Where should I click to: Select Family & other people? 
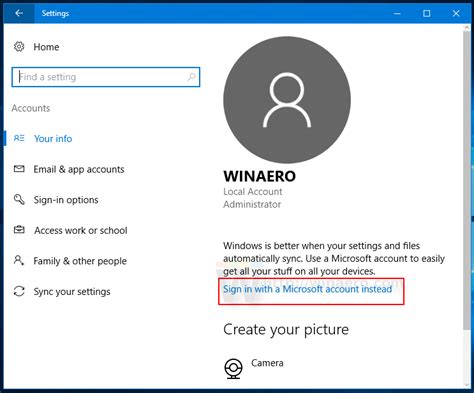pyautogui.click(x=80, y=261)
